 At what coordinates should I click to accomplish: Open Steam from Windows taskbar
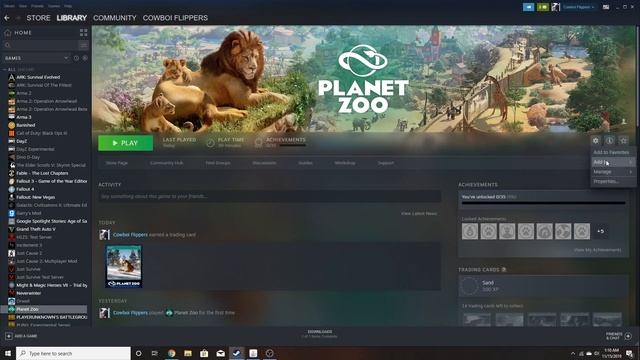[236, 353]
